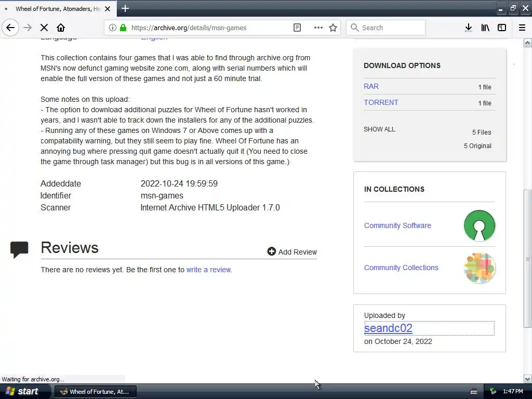Click the DOWNLOAD OPTIONS heading

(x=402, y=65)
